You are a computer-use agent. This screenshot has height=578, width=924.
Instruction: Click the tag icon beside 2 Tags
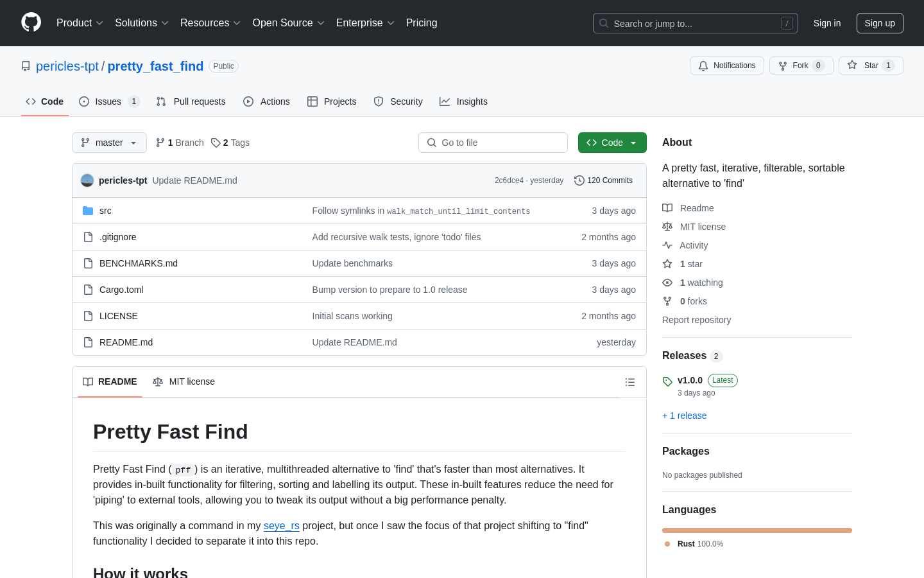coord(216,143)
